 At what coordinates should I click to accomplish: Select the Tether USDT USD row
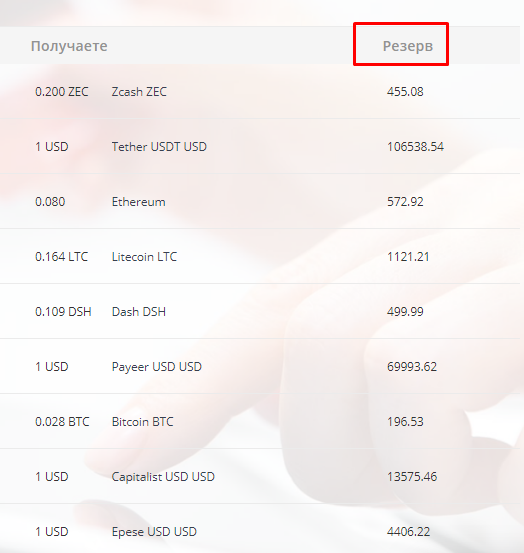click(260, 146)
